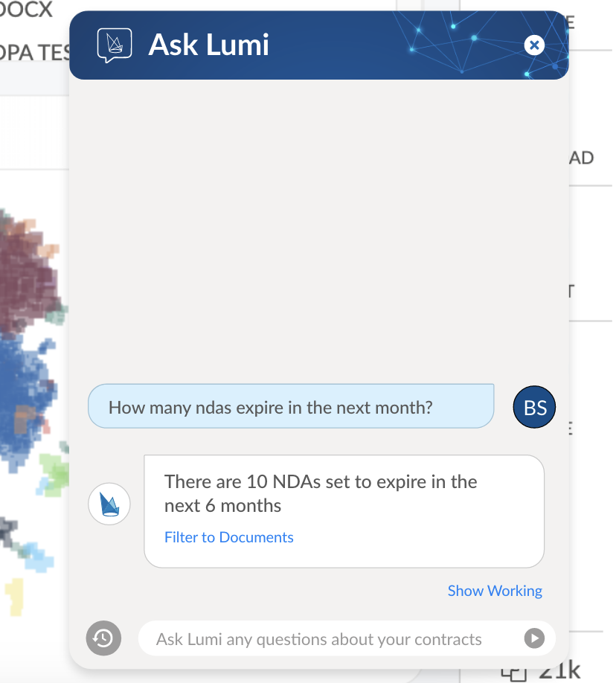
Task: Select the yellow cluster in the visualization
Action: [15, 595]
